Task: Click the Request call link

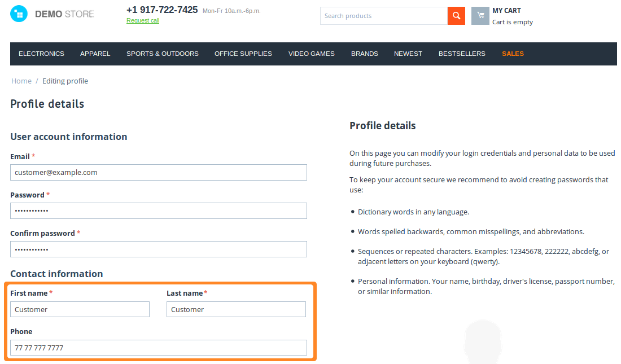Action: click(x=143, y=20)
